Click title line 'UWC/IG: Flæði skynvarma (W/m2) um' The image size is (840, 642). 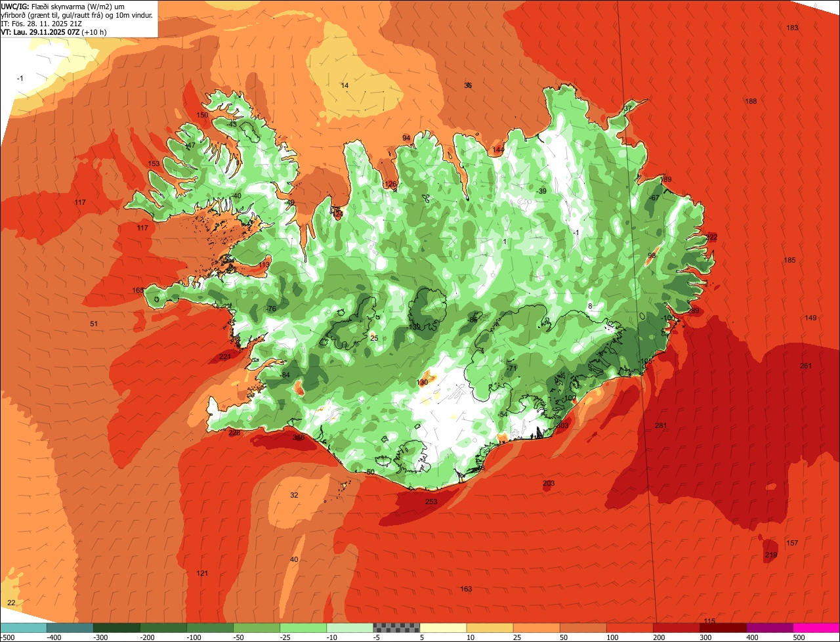(62, 6)
